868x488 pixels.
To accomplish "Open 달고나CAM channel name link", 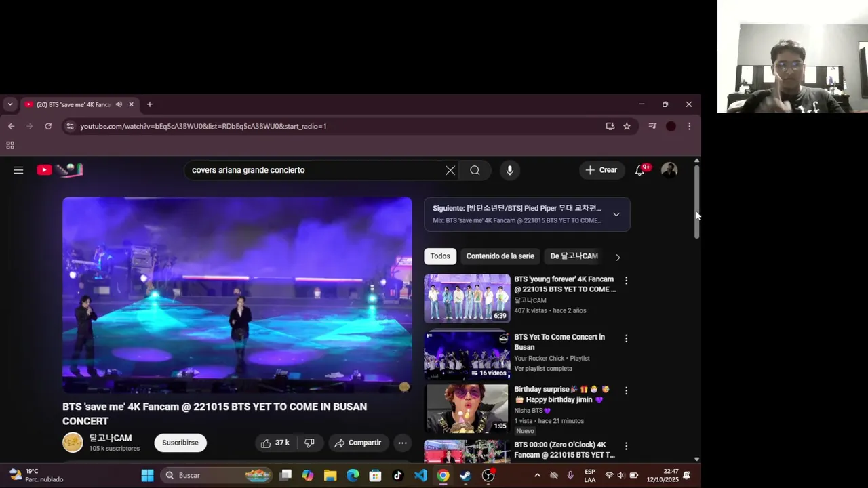I will tap(111, 438).
